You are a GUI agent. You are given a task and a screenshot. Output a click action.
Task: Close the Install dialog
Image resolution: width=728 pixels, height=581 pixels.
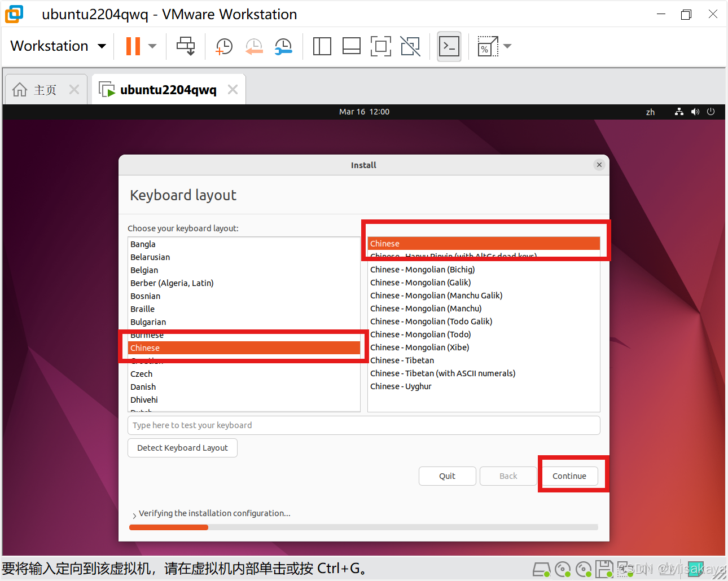pos(599,165)
